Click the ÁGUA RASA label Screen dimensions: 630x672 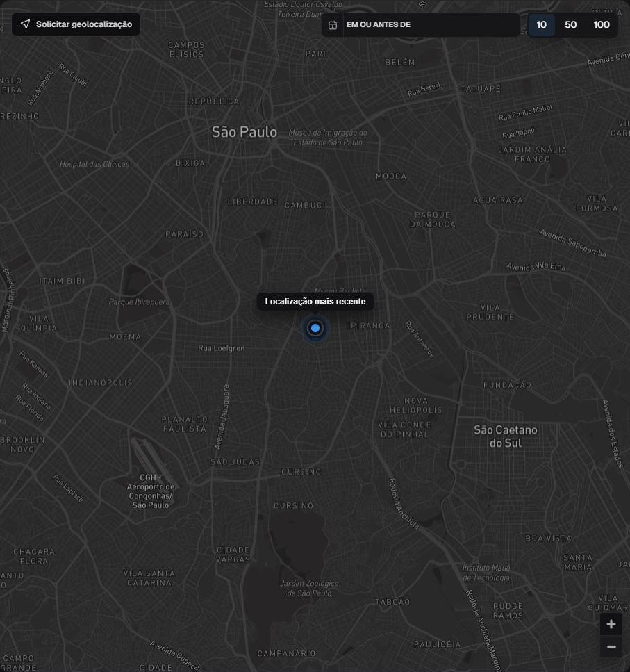click(497, 199)
